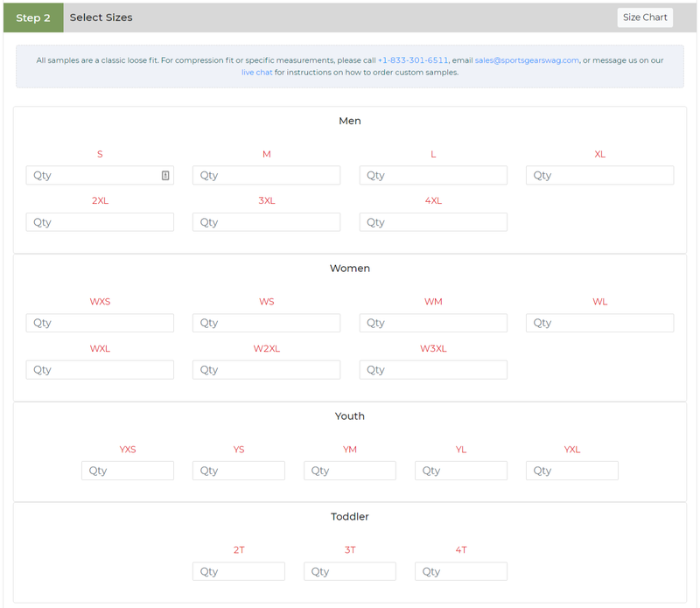Click the Youth YL quantity box
The height and width of the screenshot is (608, 700).
coord(461,471)
